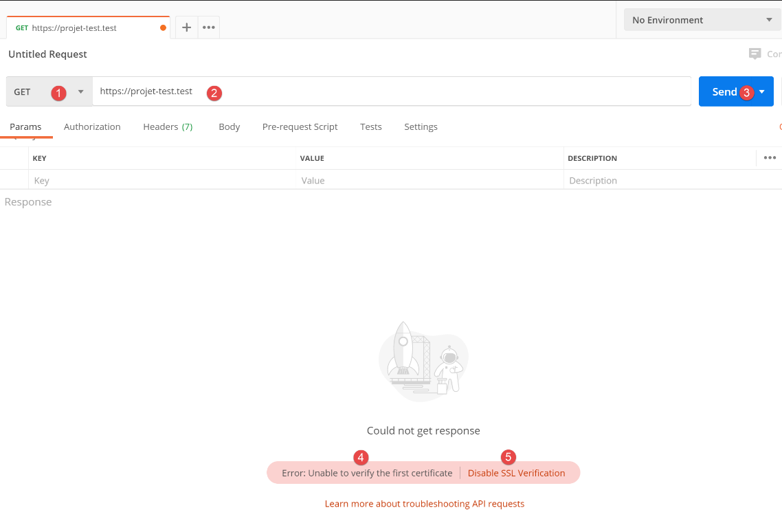Select the Body tab
This screenshot has width=782, height=532.
coord(229,126)
